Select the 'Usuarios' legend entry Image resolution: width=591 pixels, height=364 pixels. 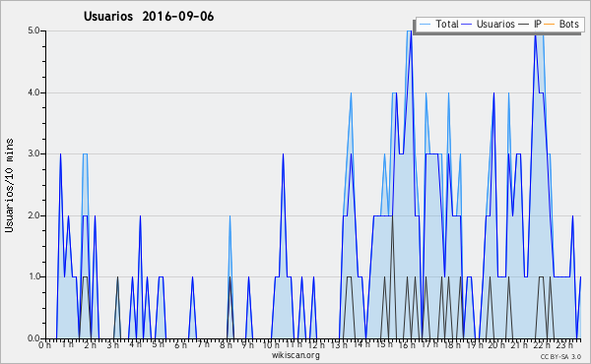495,24
